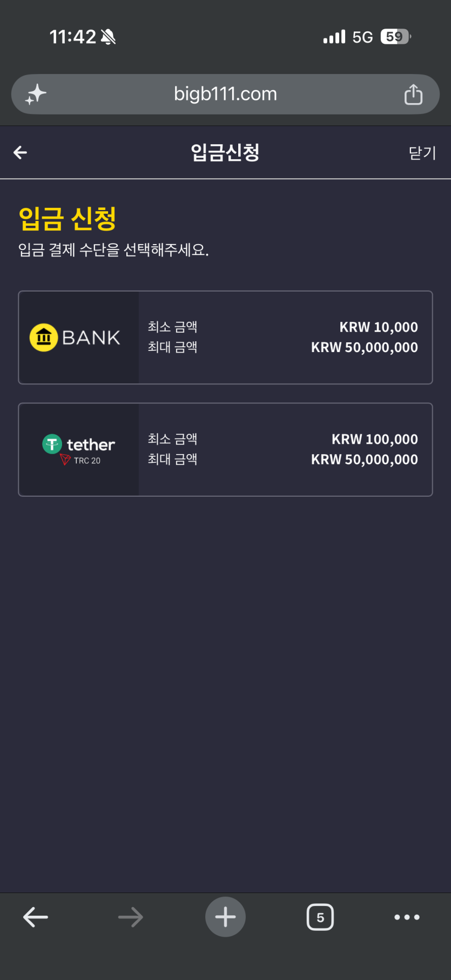Tap the browser forward arrow at bottom
The height and width of the screenshot is (980, 451).
tap(131, 917)
